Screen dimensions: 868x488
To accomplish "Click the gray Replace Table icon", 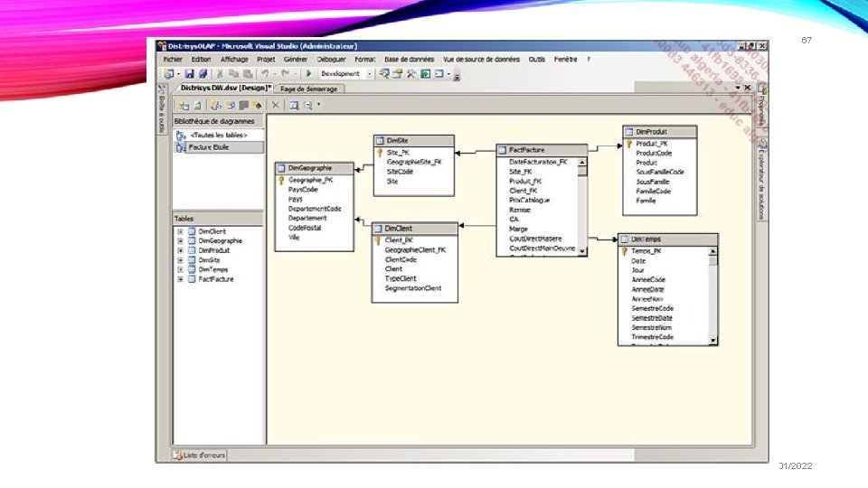I will (x=243, y=105).
